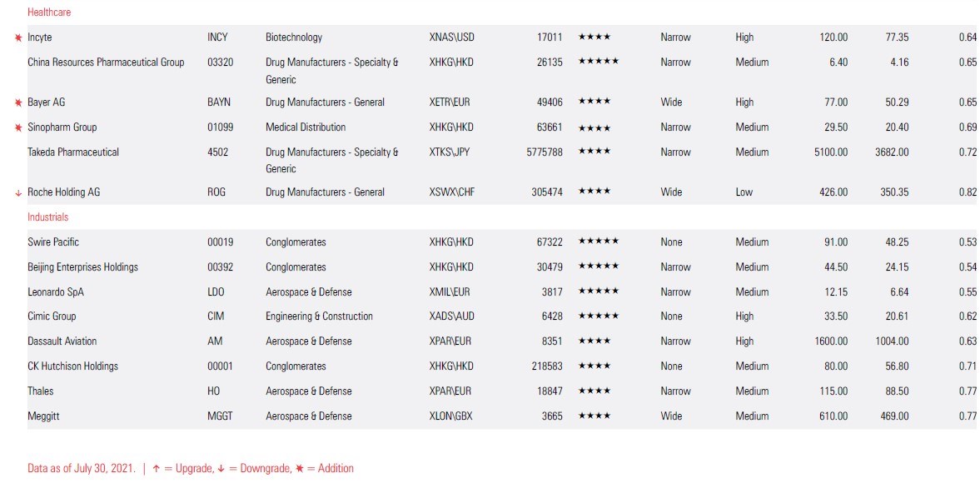Click the CK Hutchison Holdings name

point(72,366)
